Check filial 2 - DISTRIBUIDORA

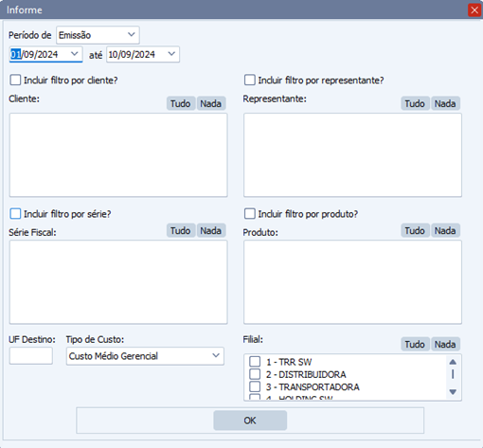(255, 374)
